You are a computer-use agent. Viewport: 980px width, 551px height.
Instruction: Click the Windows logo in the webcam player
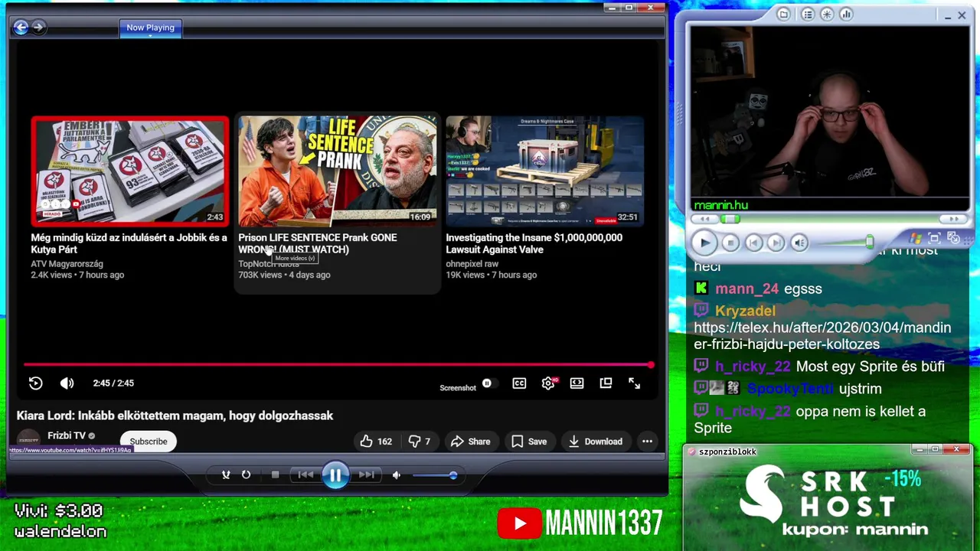click(916, 238)
